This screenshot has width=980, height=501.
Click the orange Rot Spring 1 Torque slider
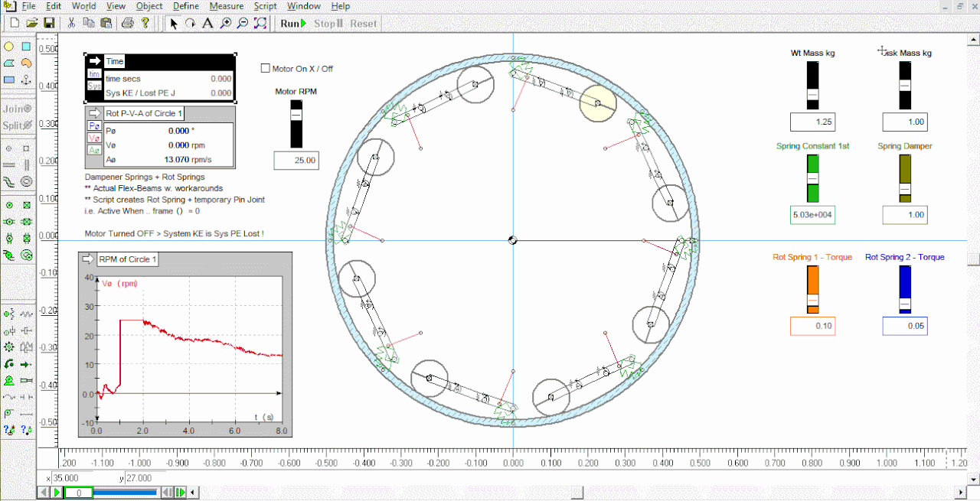pyautogui.click(x=813, y=290)
